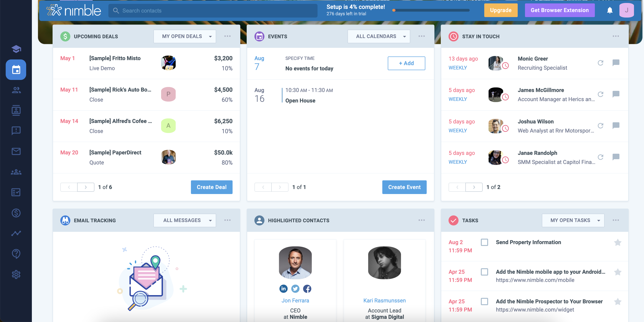Image resolution: width=644 pixels, height=322 pixels.
Task: Expand the All Calendars dropdown
Action: coord(379,36)
